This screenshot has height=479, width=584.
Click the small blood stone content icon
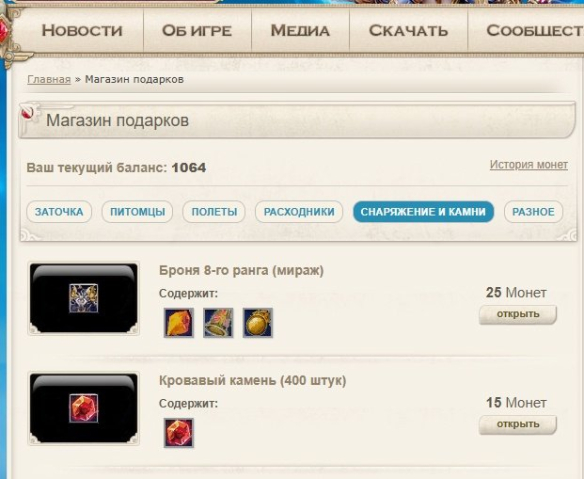179,433
